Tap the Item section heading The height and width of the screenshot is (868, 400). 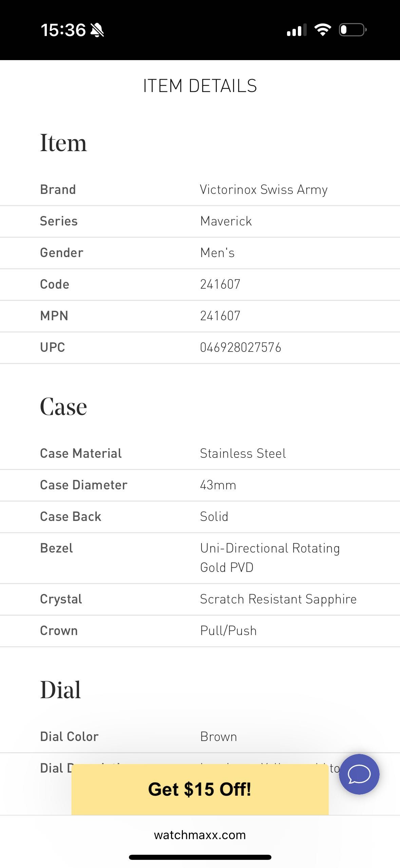pos(63,143)
